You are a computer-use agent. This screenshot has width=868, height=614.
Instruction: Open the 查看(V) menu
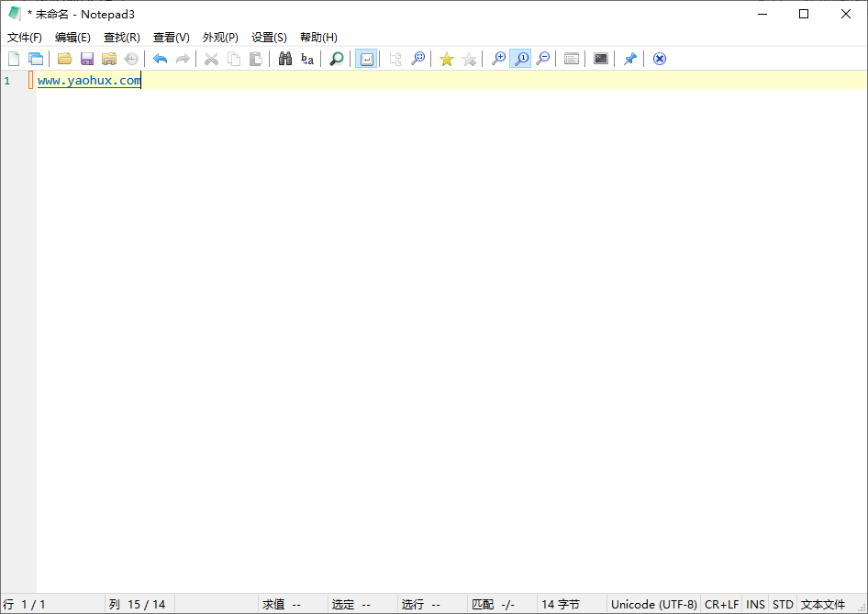tap(170, 37)
